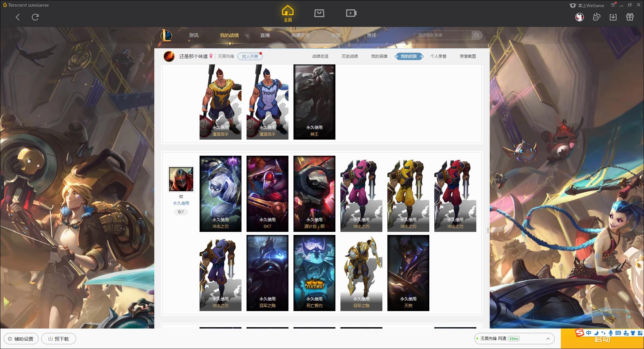Go to the WeGame home (主页) icon
644x349 pixels.
tap(287, 14)
